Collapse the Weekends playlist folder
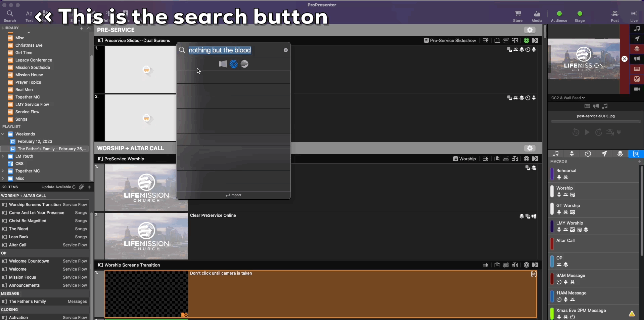644x320 pixels. click(3, 134)
